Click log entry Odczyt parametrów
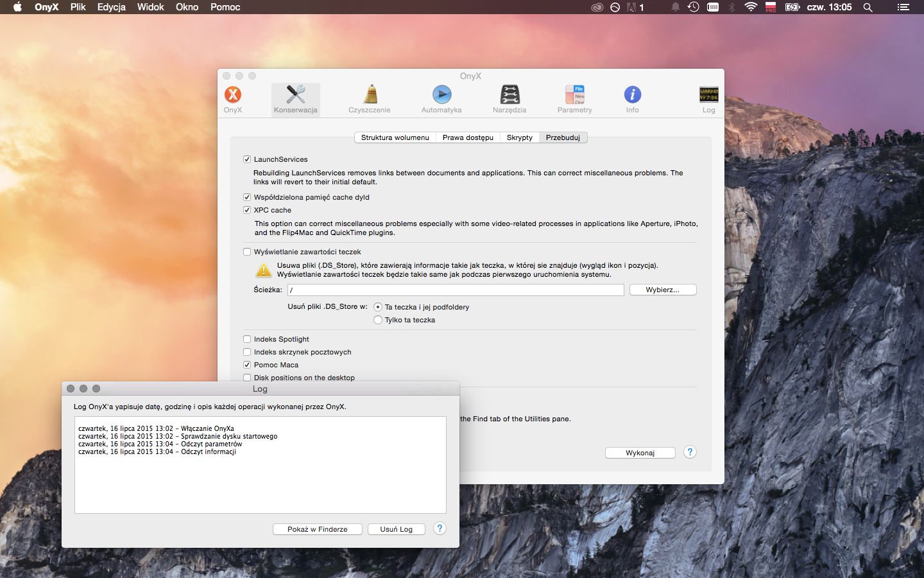 click(160, 444)
